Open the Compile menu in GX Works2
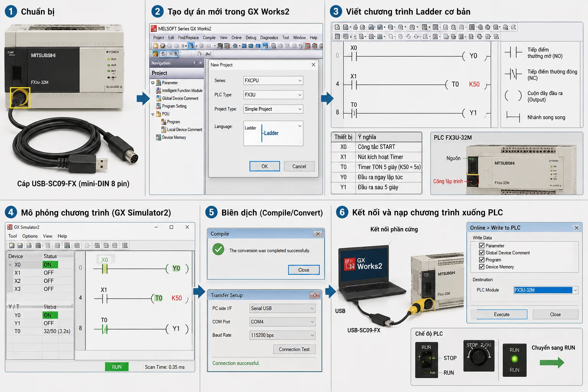Screen dimensions: 588x392 pos(209,38)
